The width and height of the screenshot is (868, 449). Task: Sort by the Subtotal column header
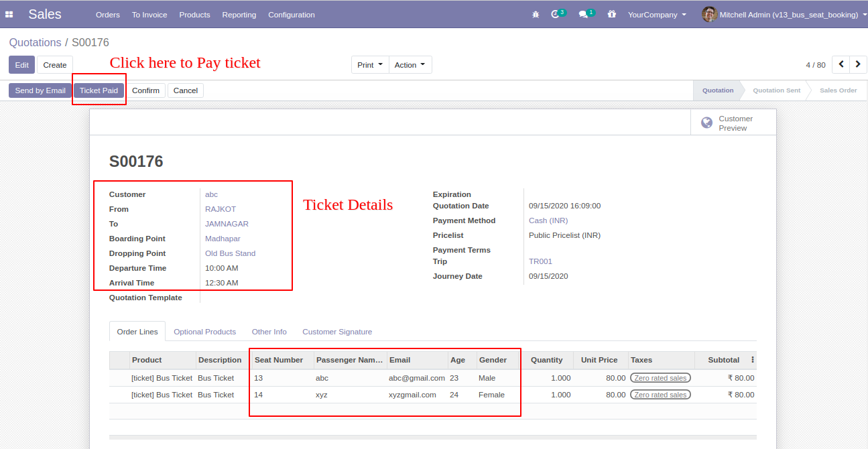(724, 360)
